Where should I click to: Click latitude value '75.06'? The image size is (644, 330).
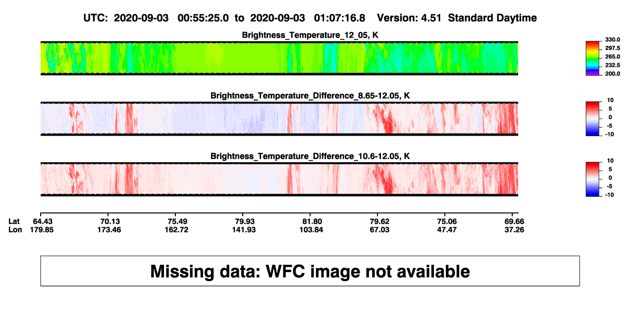447,221
